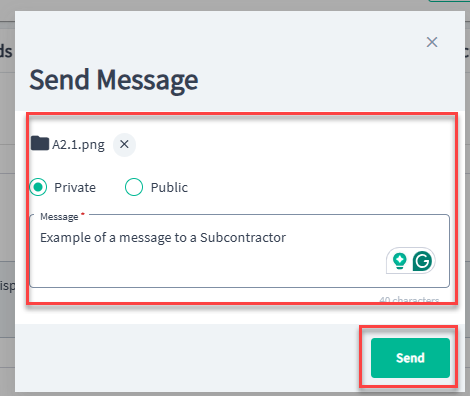Click the Send button
The height and width of the screenshot is (396, 470).
click(x=410, y=358)
